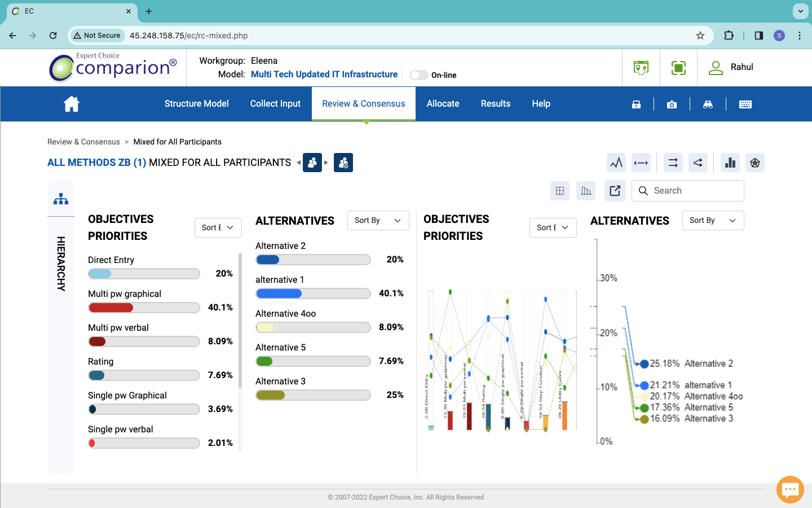Open Multi Tech Updated IT Infrastructure model link
The width and height of the screenshot is (812, 508).
(x=324, y=75)
